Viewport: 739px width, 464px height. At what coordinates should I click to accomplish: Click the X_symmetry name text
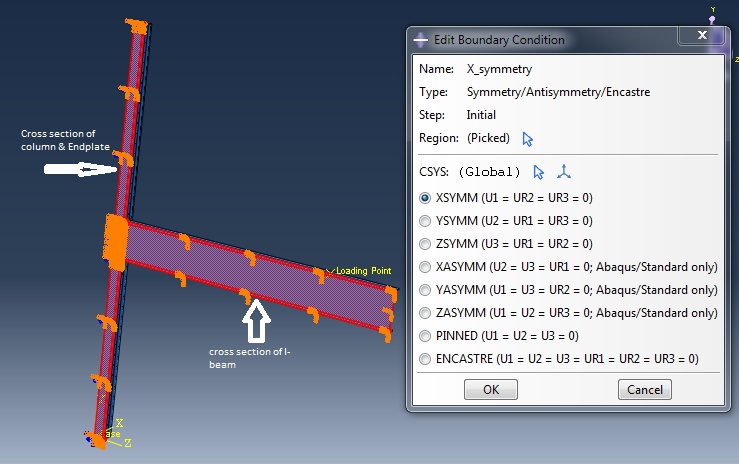click(499, 69)
